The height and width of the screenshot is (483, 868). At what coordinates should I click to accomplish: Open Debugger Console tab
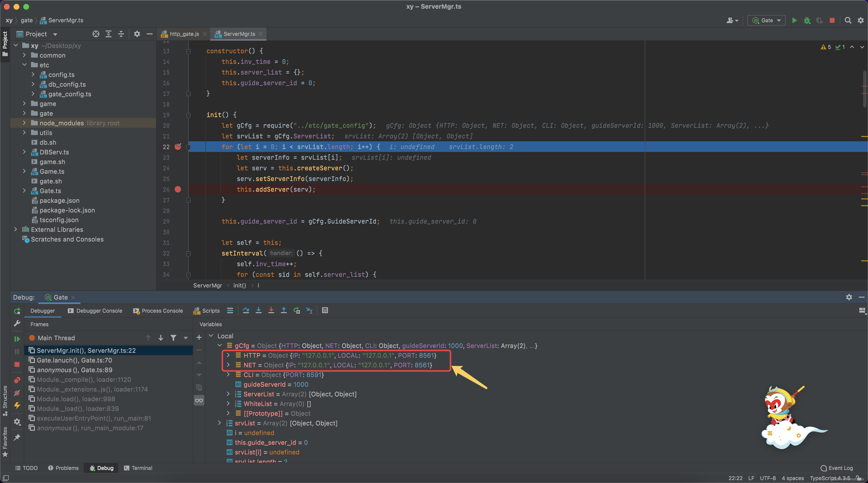[95, 311]
